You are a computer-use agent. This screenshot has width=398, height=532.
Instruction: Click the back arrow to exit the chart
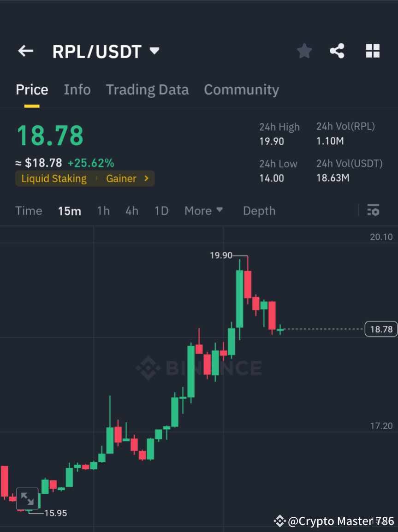tap(25, 51)
